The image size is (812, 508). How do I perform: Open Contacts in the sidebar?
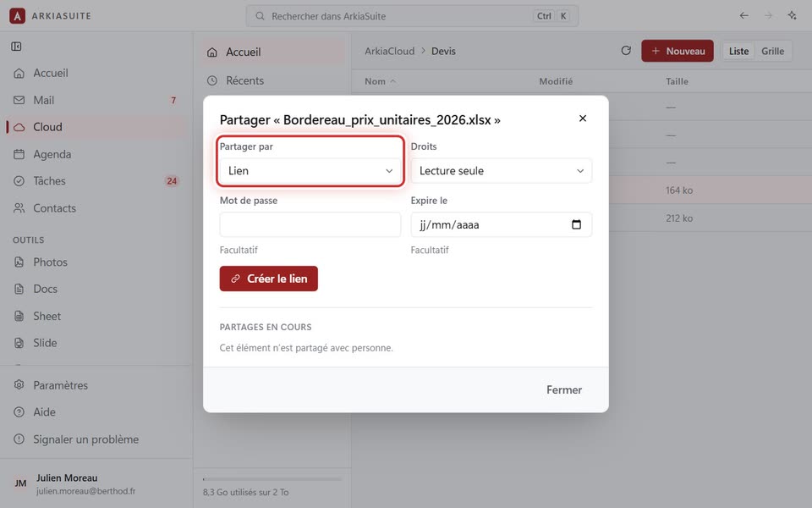(x=96, y=208)
